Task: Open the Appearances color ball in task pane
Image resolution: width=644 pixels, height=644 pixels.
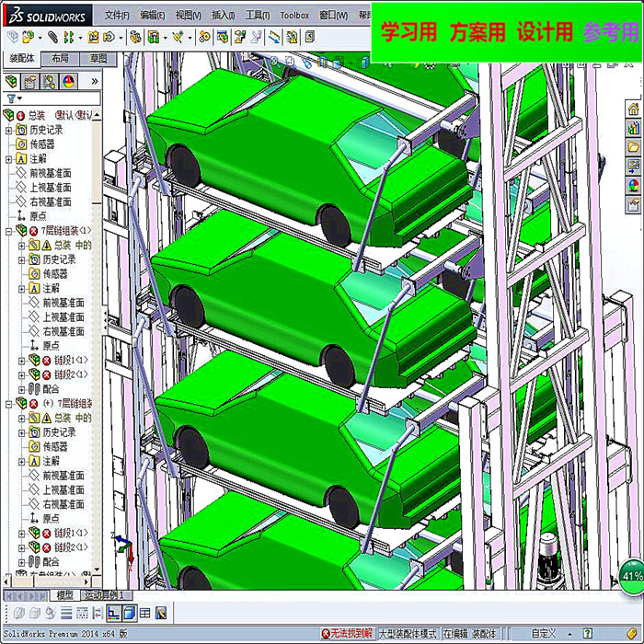Action: click(633, 185)
